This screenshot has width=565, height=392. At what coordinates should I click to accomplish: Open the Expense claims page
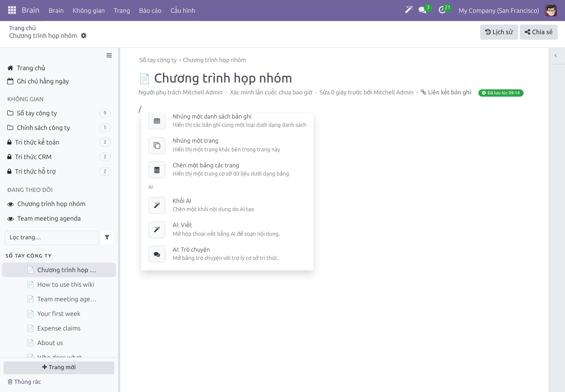(59, 328)
